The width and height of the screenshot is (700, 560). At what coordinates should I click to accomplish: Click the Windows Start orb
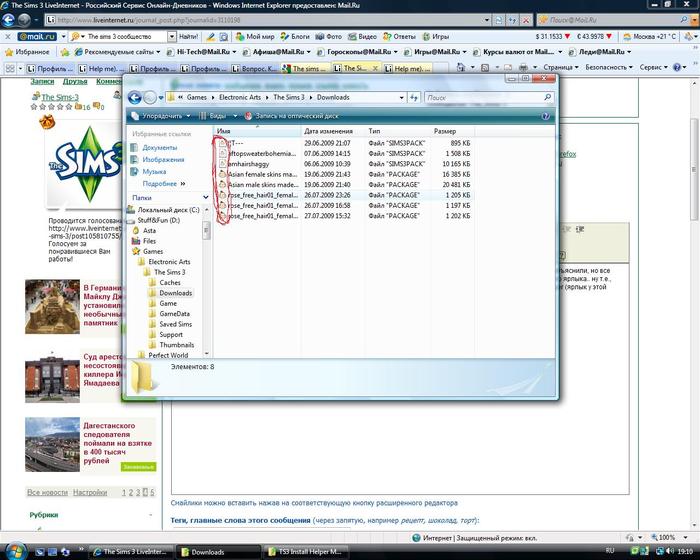click(x=15, y=551)
